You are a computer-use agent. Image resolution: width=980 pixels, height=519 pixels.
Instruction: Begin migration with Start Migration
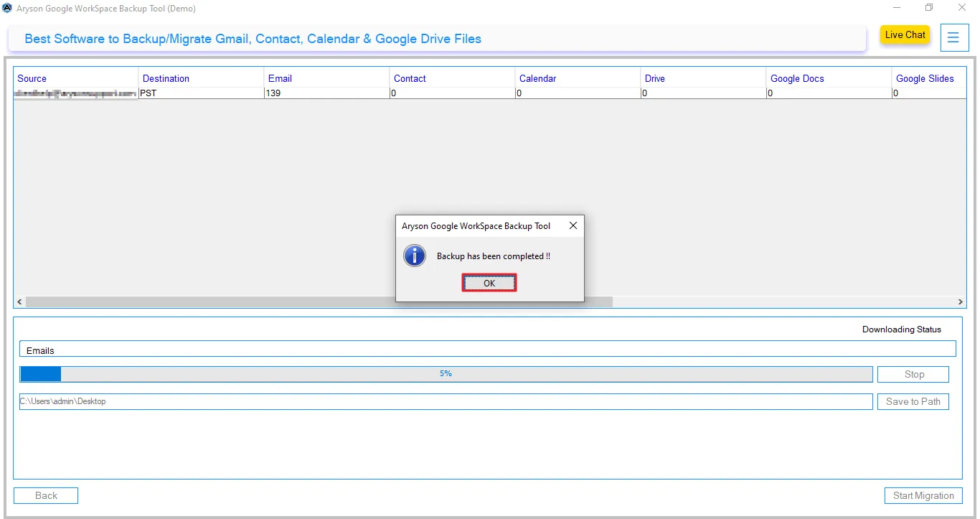[923, 495]
